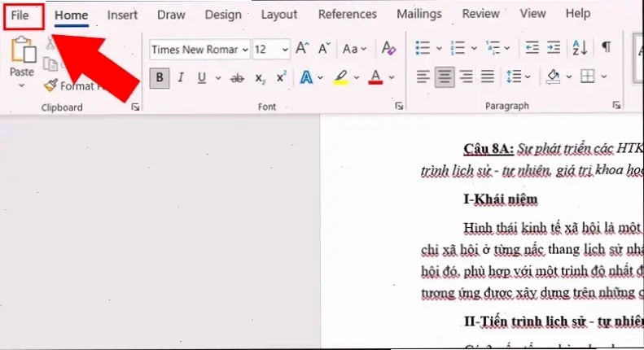The width and height of the screenshot is (644, 350).
Task: Open the font name dropdown
Action: [245, 50]
